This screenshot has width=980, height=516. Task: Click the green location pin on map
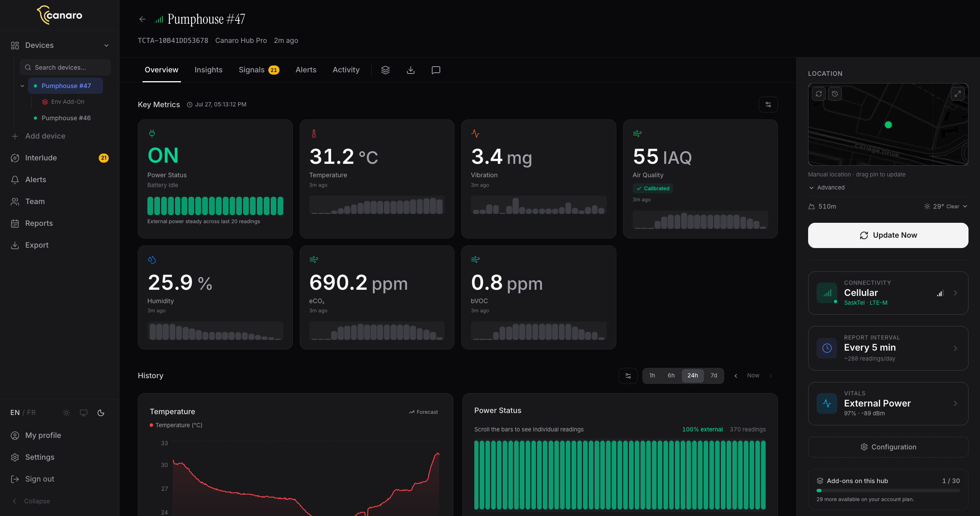[888, 125]
